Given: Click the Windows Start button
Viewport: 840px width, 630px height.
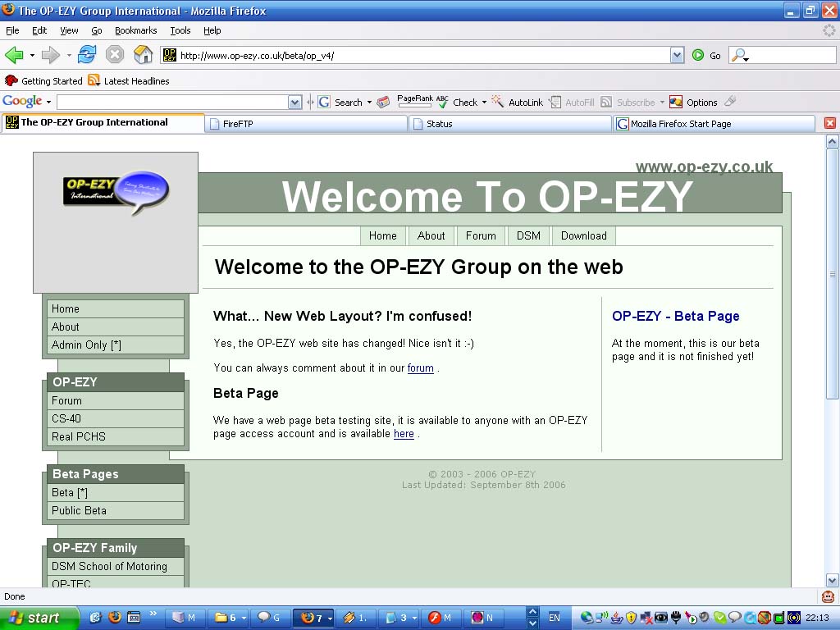Looking at the screenshot, I should pyautogui.click(x=39, y=618).
